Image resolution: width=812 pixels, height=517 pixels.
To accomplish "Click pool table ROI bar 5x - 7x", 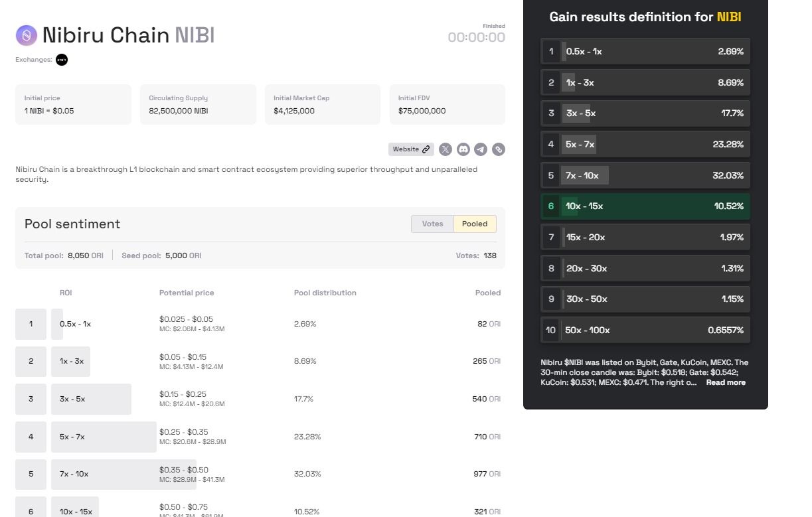I will [104, 437].
